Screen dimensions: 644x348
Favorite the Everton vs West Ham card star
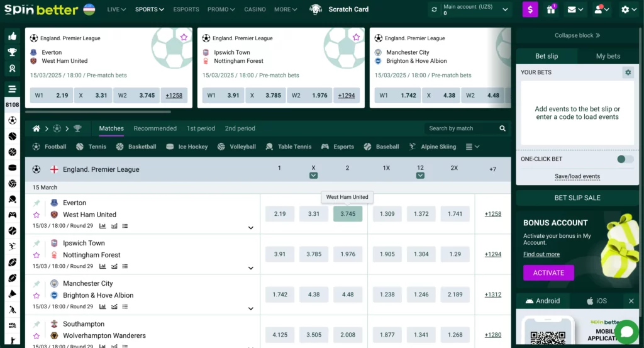pos(184,38)
